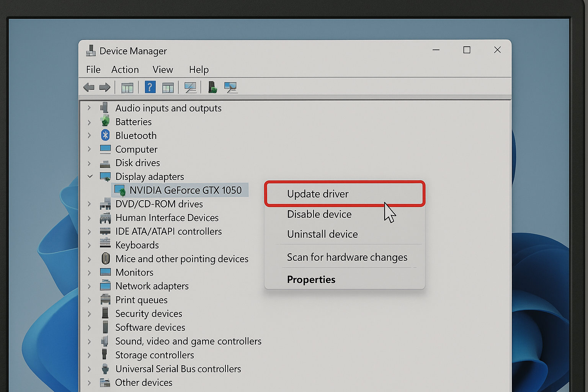Open the Action menu
Image resolution: width=588 pixels, height=392 pixels.
(125, 69)
